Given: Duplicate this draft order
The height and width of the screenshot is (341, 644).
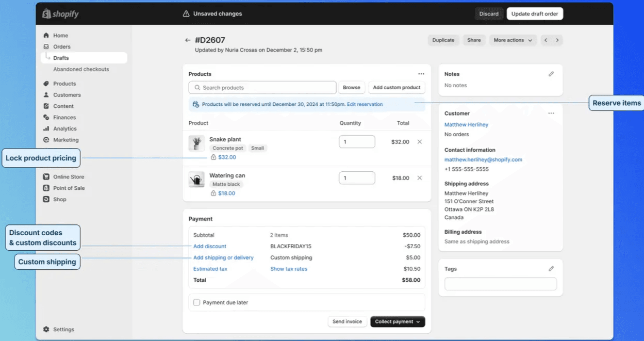Looking at the screenshot, I should (443, 40).
